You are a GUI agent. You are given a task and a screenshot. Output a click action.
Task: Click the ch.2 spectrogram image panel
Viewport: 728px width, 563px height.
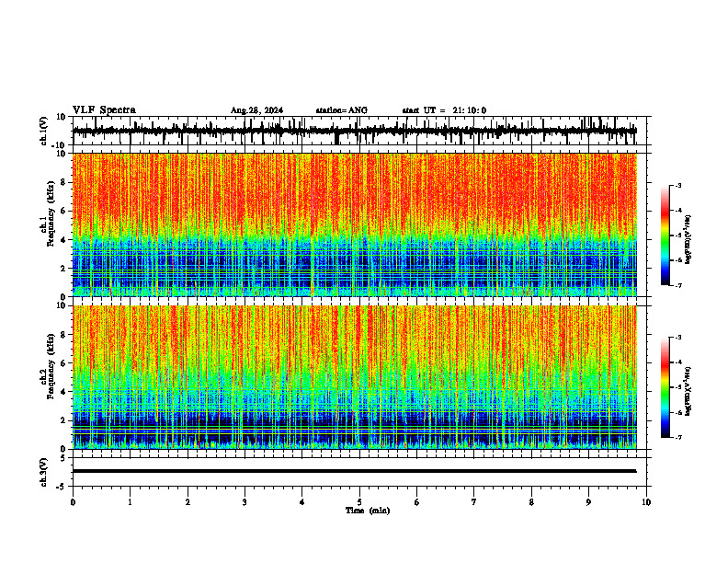pos(354,377)
